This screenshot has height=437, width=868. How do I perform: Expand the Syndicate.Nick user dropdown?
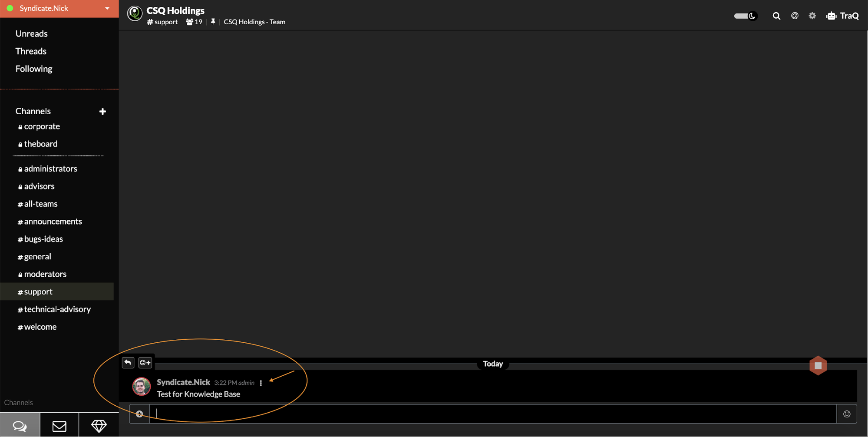click(107, 9)
